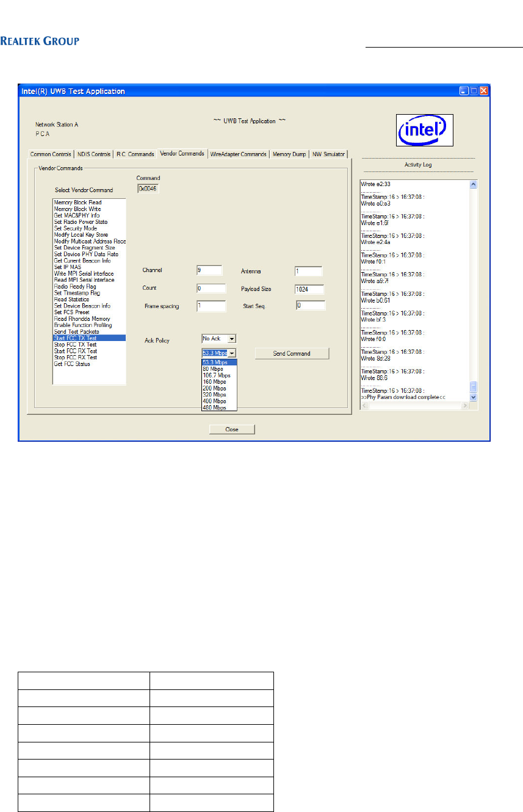This screenshot has width=523, height=812.
Task: Select Enable Function Profiling command
Action: pos(89,325)
